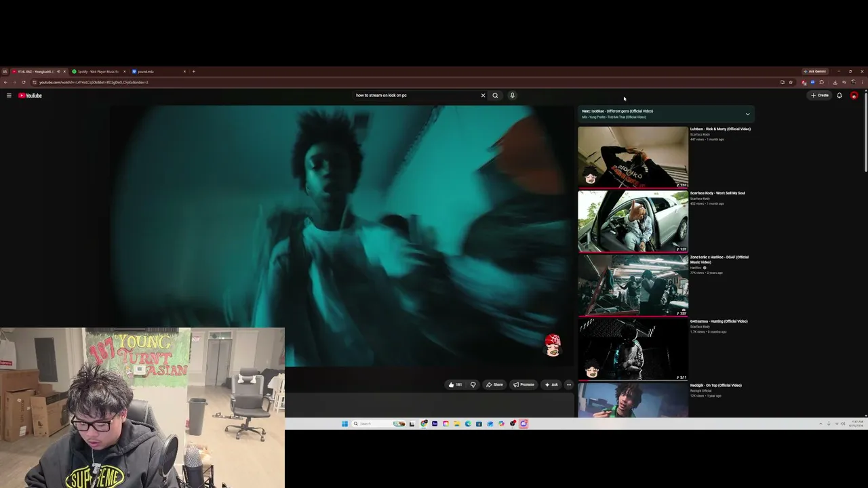Click the main video player
Viewport: 868px width, 488px height.
click(x=342, y=236)
